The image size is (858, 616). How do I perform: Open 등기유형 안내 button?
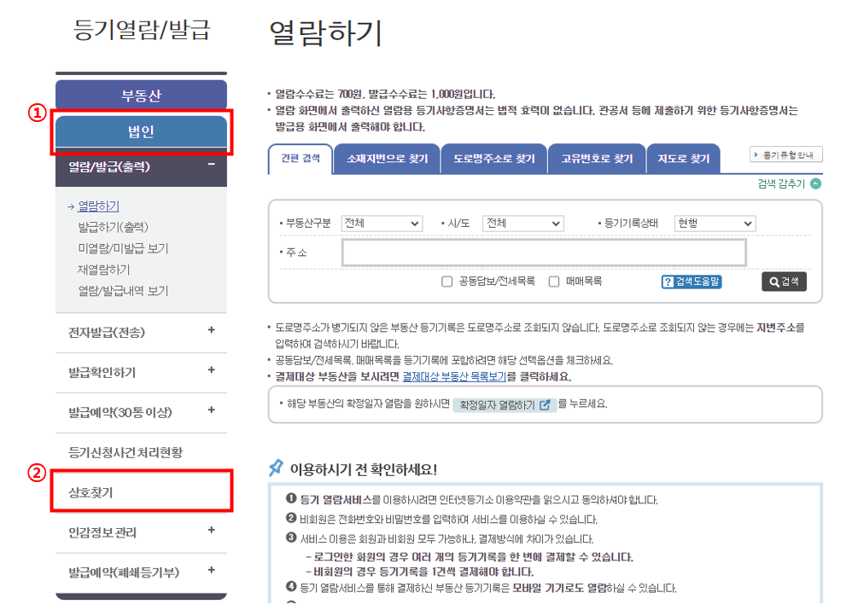point(785,154)
